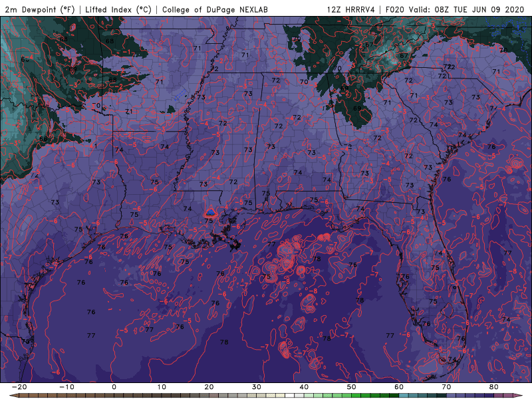Click the -20 label on the color scale
The height and width of the screenshot is (399, 532).
[x=19, y=387]
